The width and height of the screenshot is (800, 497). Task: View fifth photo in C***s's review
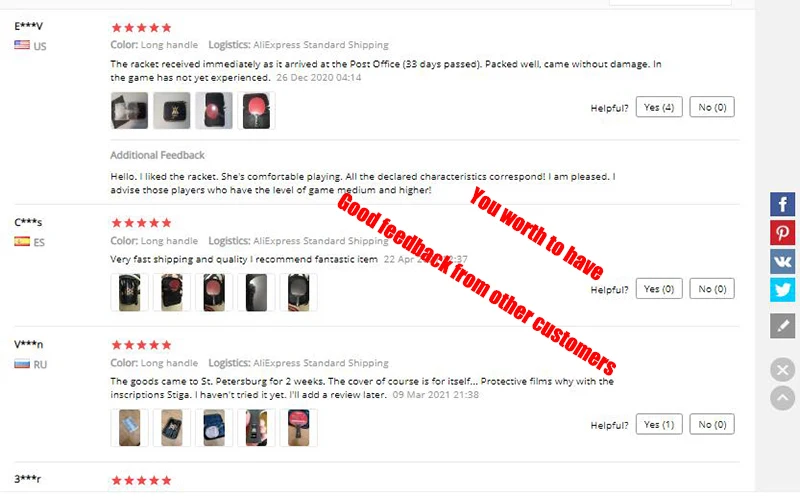point(298,292)
